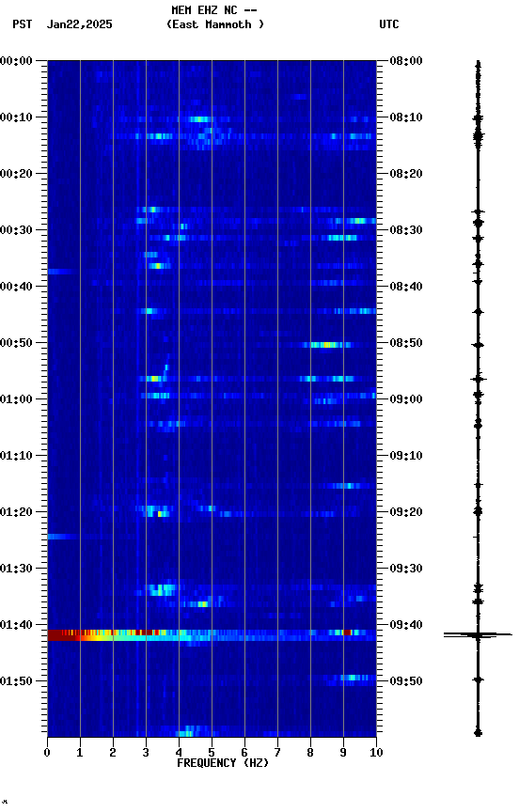Click the 00:30 PST time label
Viewport: 519px width, 812px height.
pos(16,230)
